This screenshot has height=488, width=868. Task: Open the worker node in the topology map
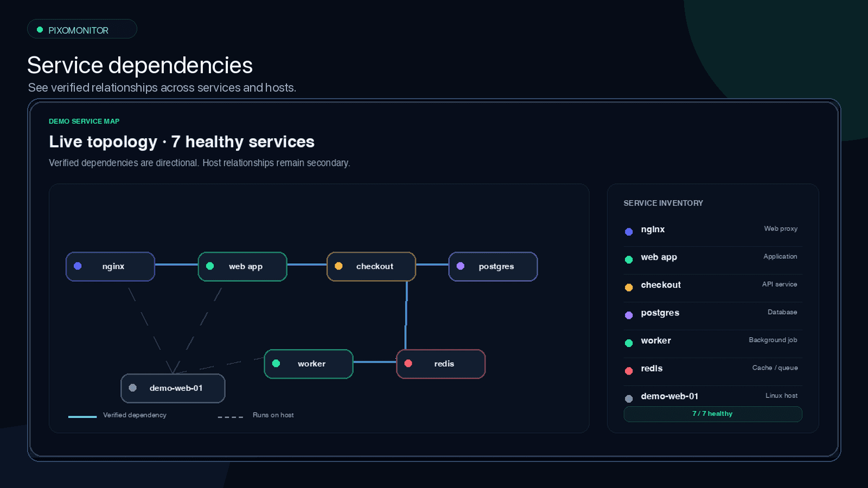click(x=309, y=364)
